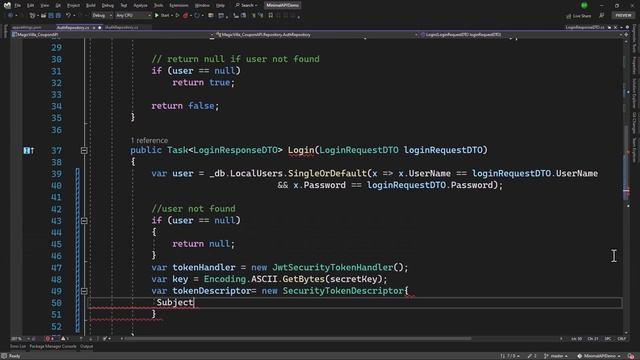Click the master branch status item
640x360 pixels.
(557, 356)
